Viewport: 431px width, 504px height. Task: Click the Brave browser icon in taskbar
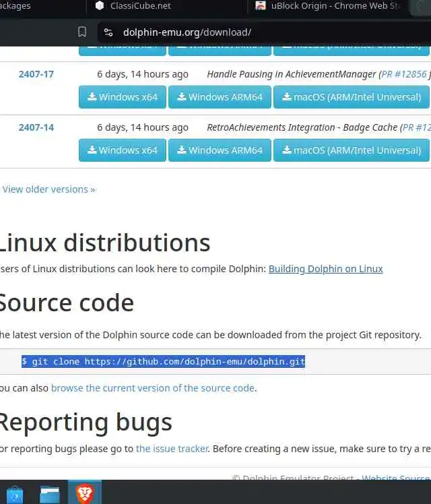(84, 493)
